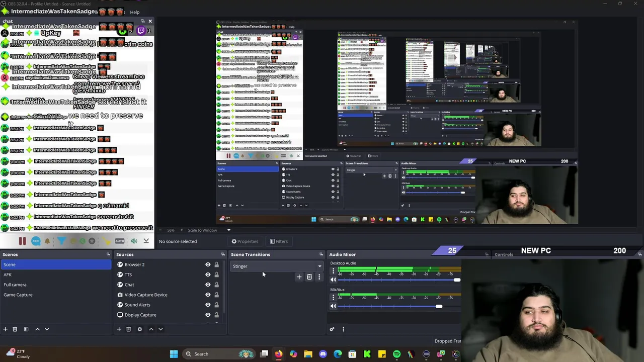Hide the Sound Alerts source

[208, 305]
